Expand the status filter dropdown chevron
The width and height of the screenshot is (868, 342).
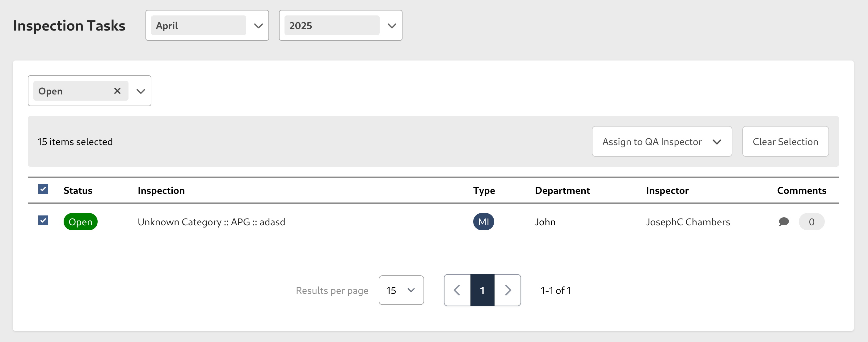pos(141,91)
